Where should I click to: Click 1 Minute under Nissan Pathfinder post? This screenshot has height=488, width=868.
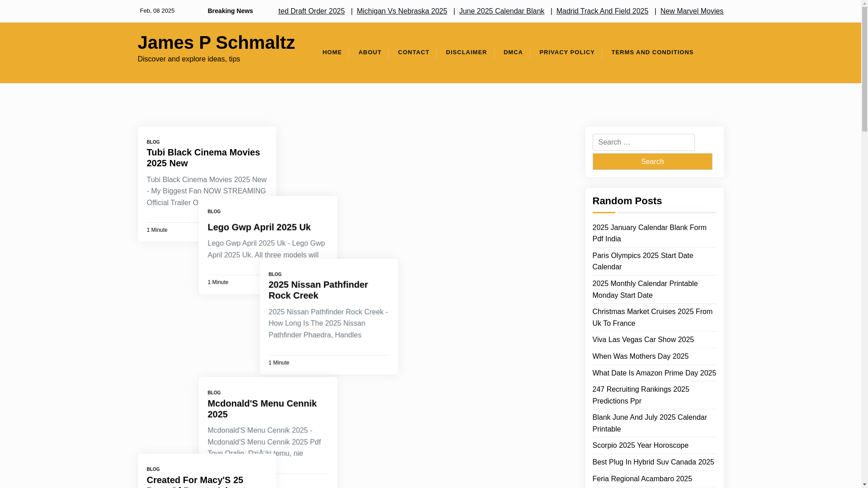[x=279, y=362]
